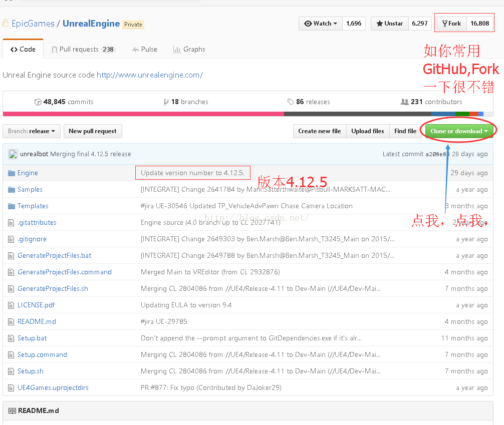View the 18 branches

[x=186, y=102]
